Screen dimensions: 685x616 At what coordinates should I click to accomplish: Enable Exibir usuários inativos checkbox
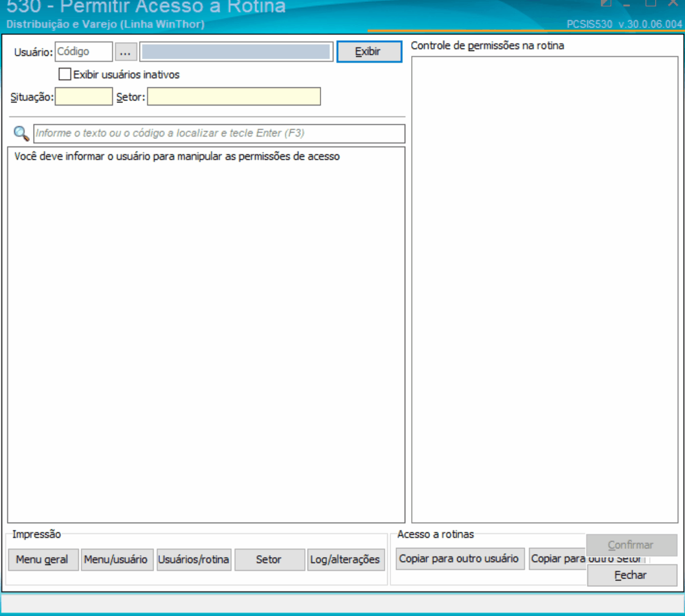coord(65,74)
